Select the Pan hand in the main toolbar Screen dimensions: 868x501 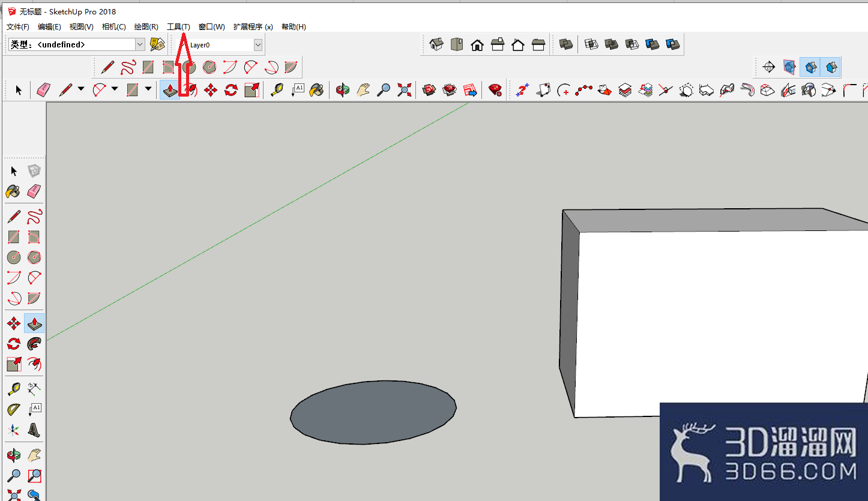(363, 90)
